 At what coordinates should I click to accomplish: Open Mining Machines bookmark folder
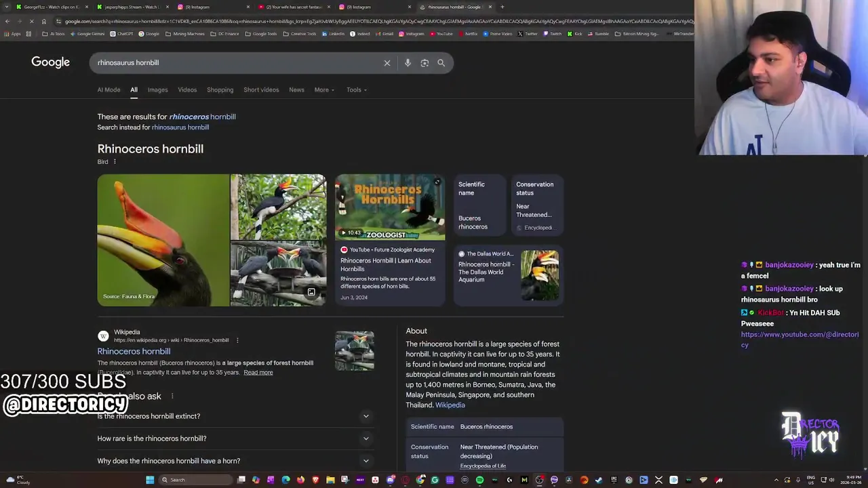click(184, 34)
